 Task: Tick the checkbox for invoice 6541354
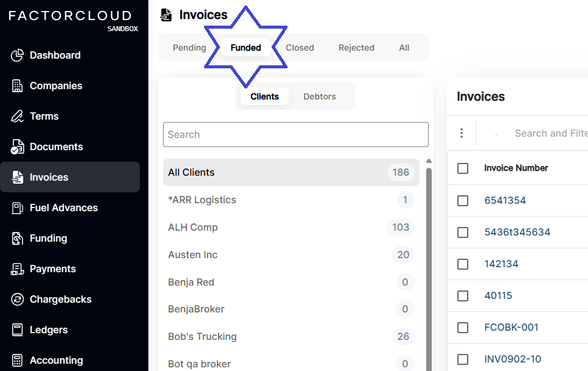coord(463,201)
